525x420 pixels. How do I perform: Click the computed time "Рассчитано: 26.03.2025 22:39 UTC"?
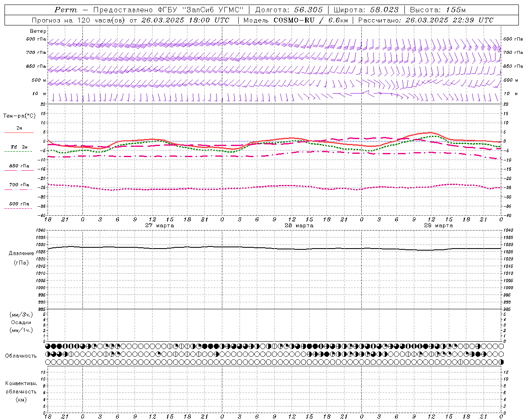[x=426, y=20]
